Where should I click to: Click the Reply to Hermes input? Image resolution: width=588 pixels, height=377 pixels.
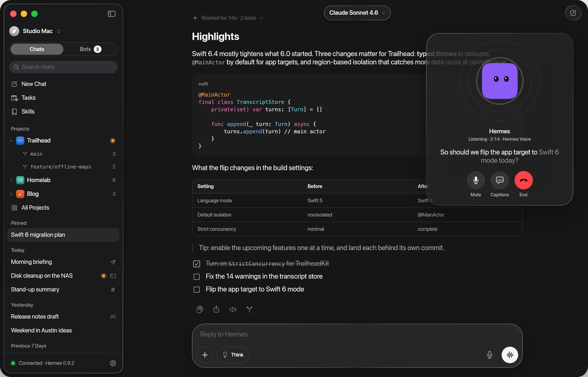pos(357,334)
